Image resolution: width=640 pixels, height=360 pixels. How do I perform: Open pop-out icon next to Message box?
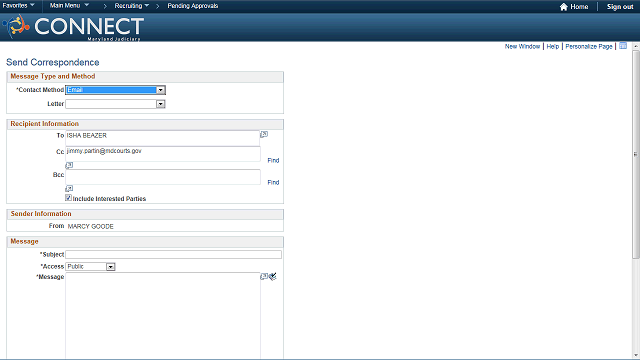click(264, 276)
